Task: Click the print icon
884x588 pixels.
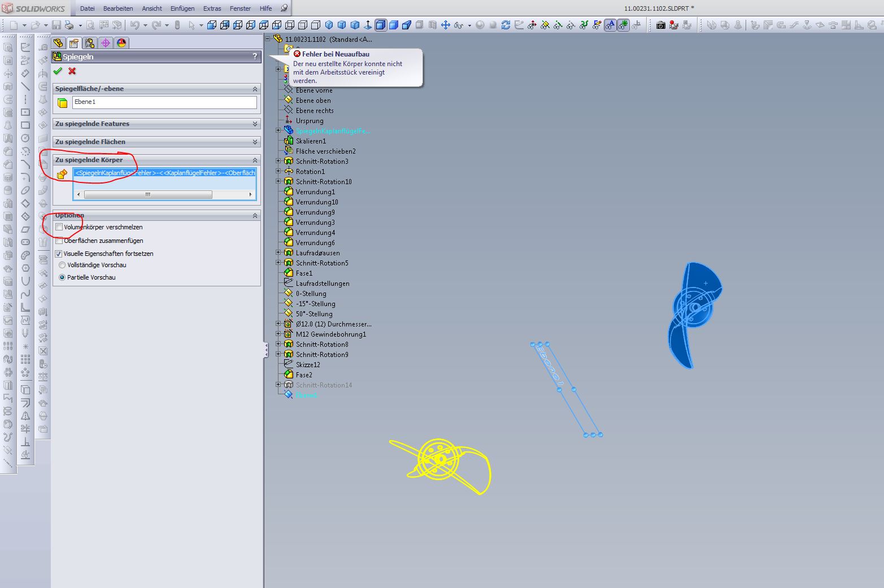Action: (x=69, y=25)
